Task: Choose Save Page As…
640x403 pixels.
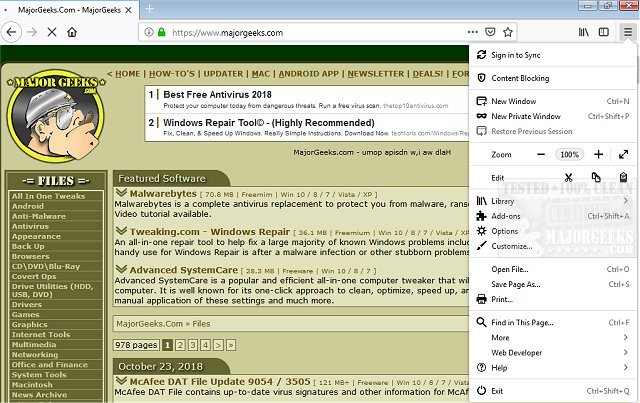Action: (x=553, y=285)
